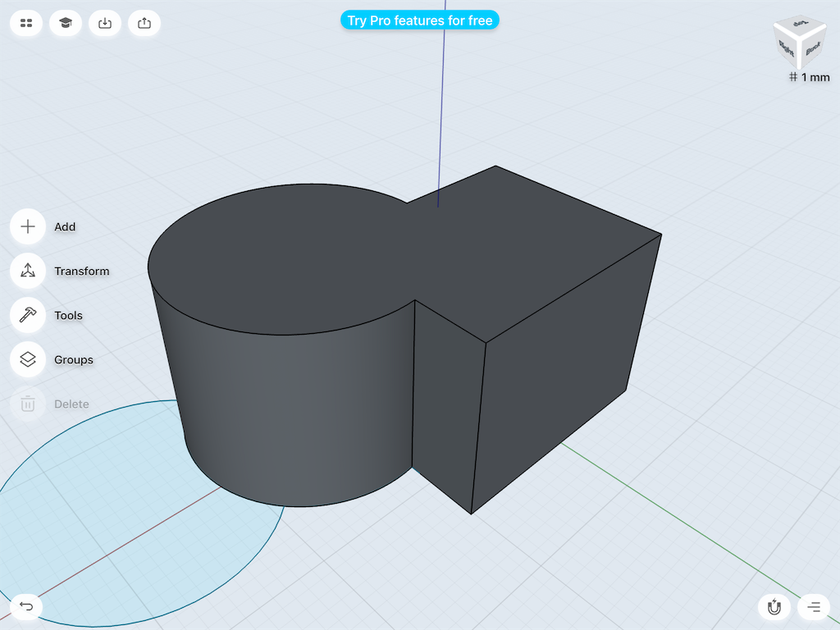Click the undo arrow button
This screenshot has height=630, width=840.
point(26,606)
